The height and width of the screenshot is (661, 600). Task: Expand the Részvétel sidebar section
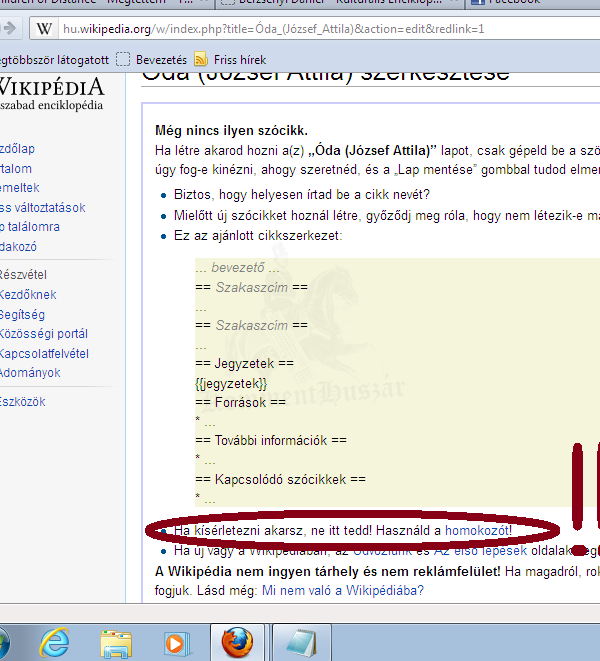[23, 275]
